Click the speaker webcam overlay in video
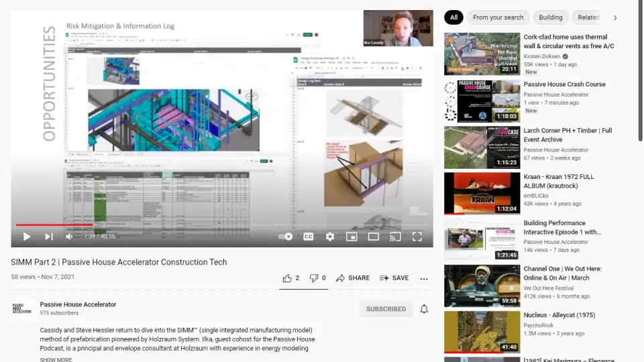The image size is (644, 362). click(398, 28)
